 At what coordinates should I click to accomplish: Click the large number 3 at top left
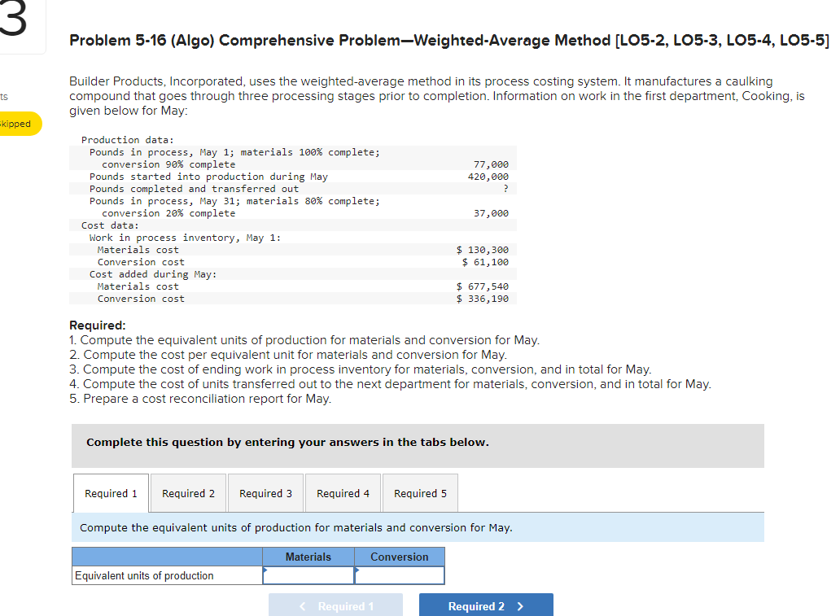coord(14,16)
